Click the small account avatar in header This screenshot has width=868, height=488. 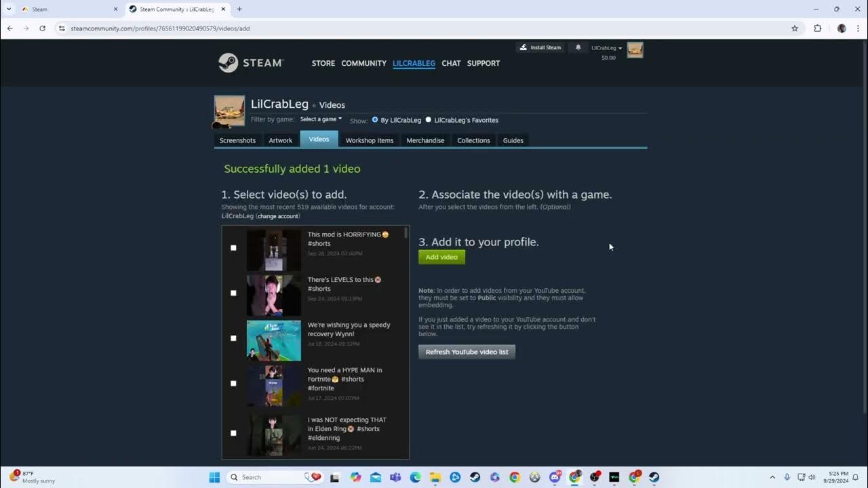point(635,50)
